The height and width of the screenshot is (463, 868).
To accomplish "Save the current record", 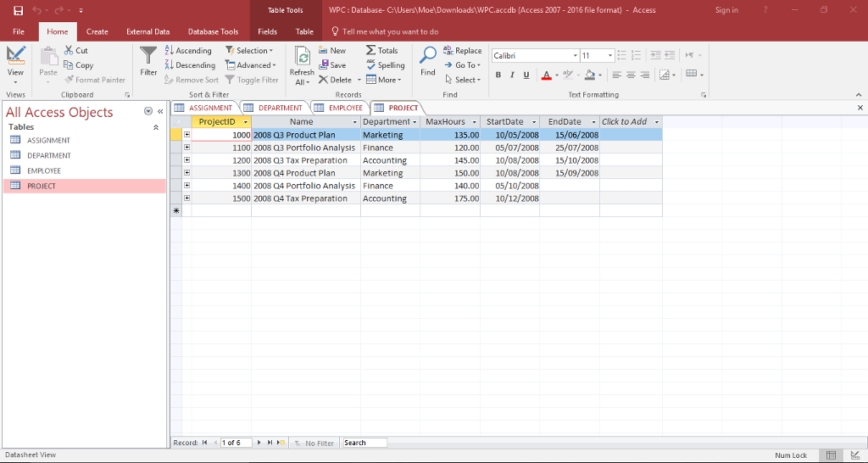I will click(332, 64).
